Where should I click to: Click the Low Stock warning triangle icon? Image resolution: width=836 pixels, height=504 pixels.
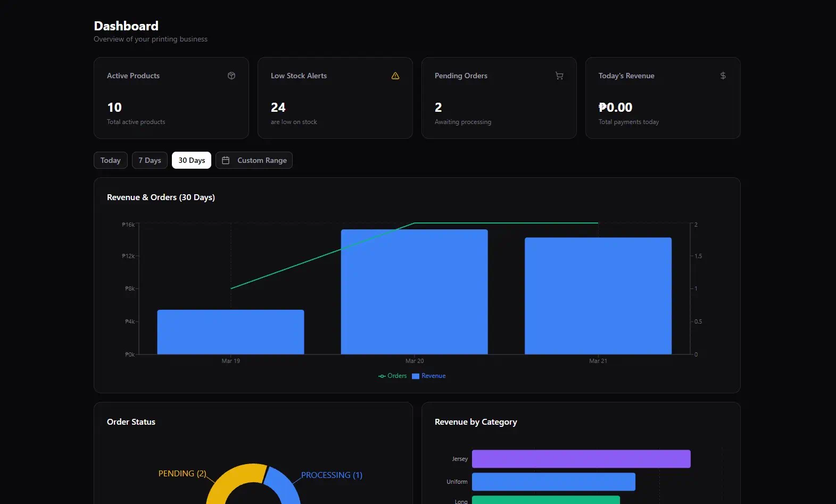point(395,76)
